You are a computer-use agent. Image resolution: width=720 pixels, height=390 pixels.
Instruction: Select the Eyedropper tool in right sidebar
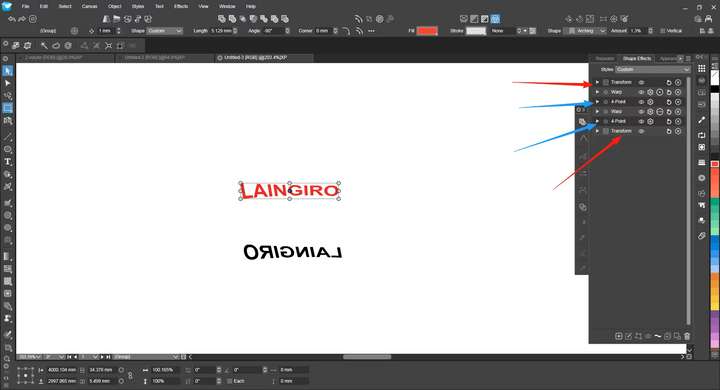coord(702,120)
